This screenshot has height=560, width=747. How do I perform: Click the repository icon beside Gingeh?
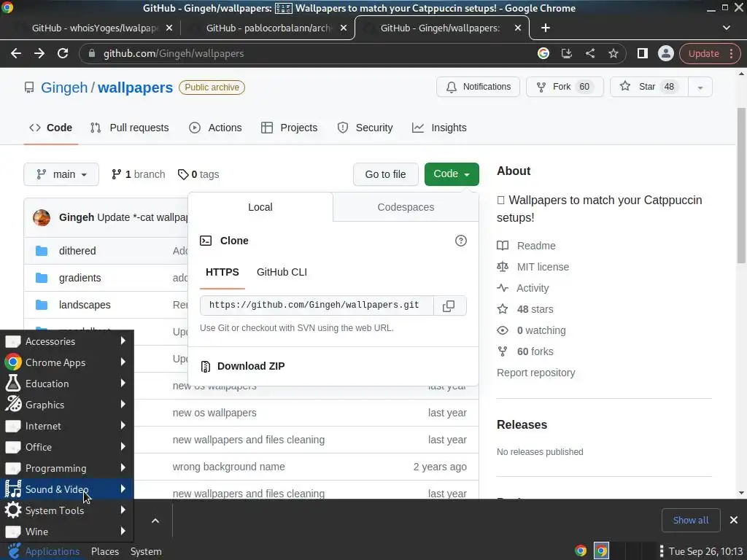pyautogui.click(x=29, y=87)
